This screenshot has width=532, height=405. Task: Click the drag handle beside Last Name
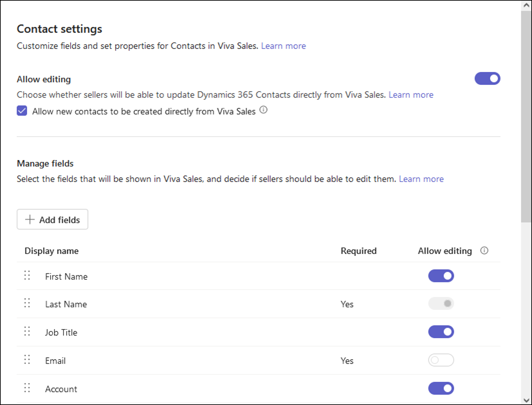click(27, 303)
